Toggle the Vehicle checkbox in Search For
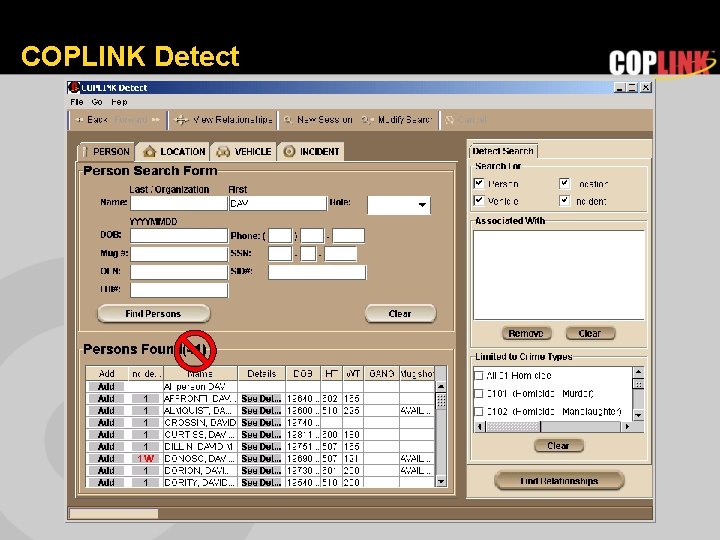This screenshot has width=720, height=540. (x=479, y=201)
